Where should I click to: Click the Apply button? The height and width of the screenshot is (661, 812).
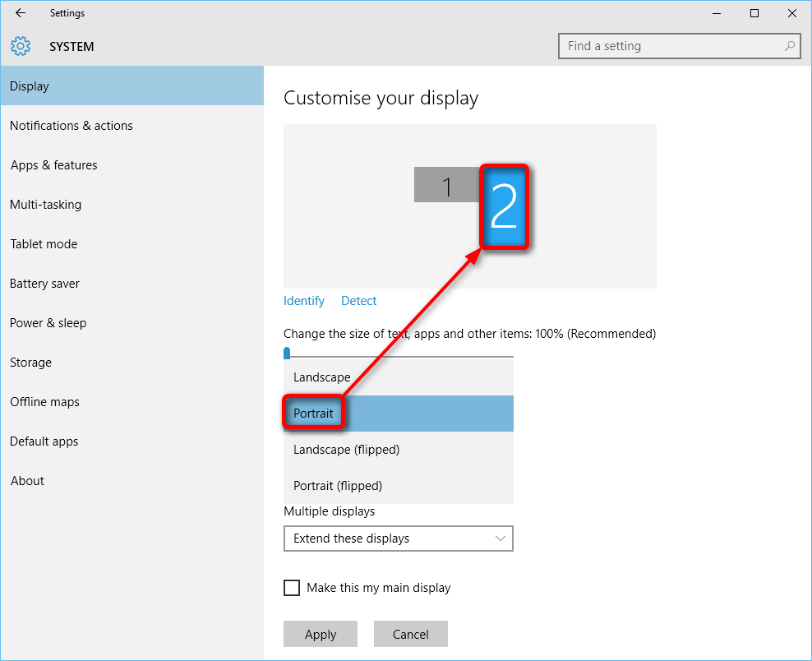[321, 634]
